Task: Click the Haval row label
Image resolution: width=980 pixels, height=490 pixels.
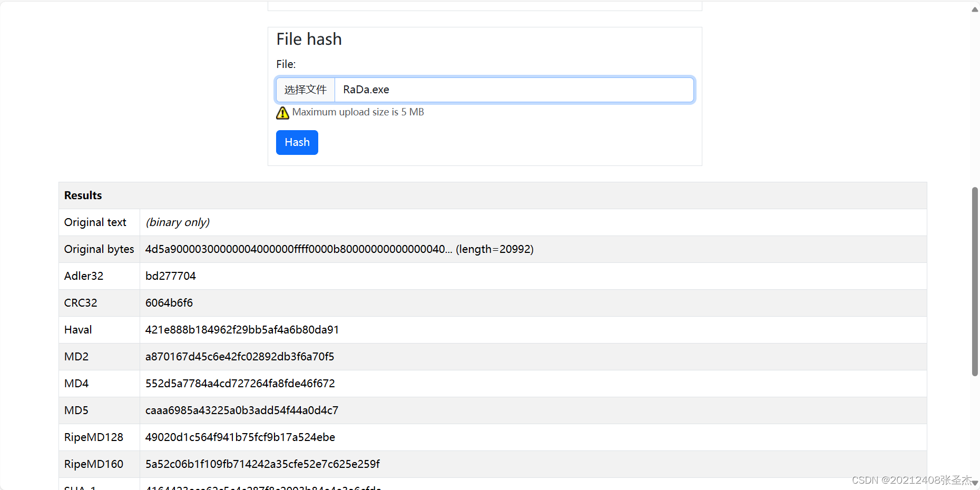Action: click(x=78, y=330)
